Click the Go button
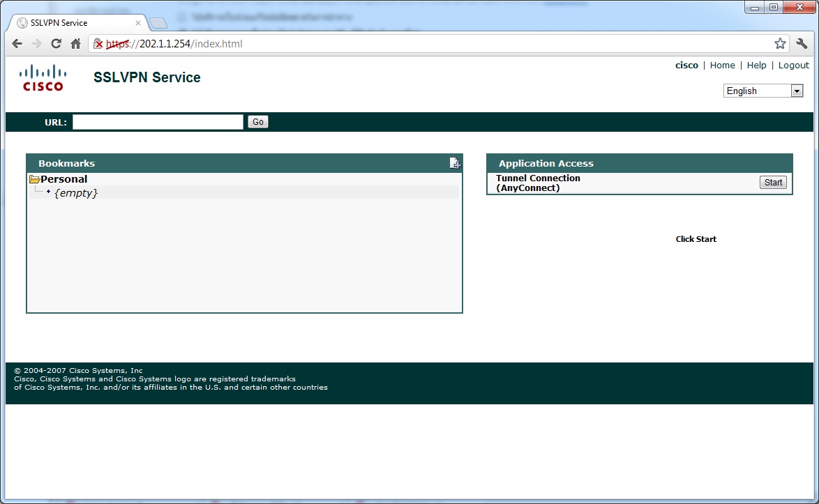819x504 pixels. pyautogui.click(x=258, y=121)
